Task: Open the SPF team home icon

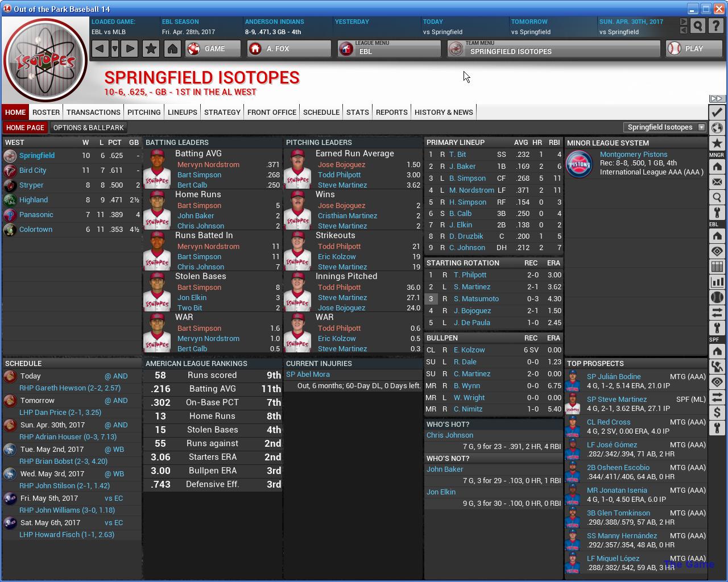Action: click(x=717, y=351)
